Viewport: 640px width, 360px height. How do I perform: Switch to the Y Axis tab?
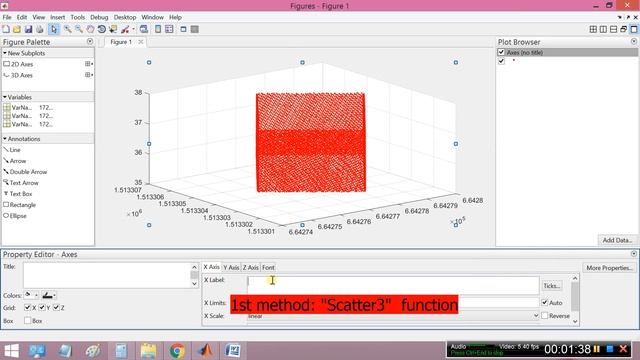[231, 267]
